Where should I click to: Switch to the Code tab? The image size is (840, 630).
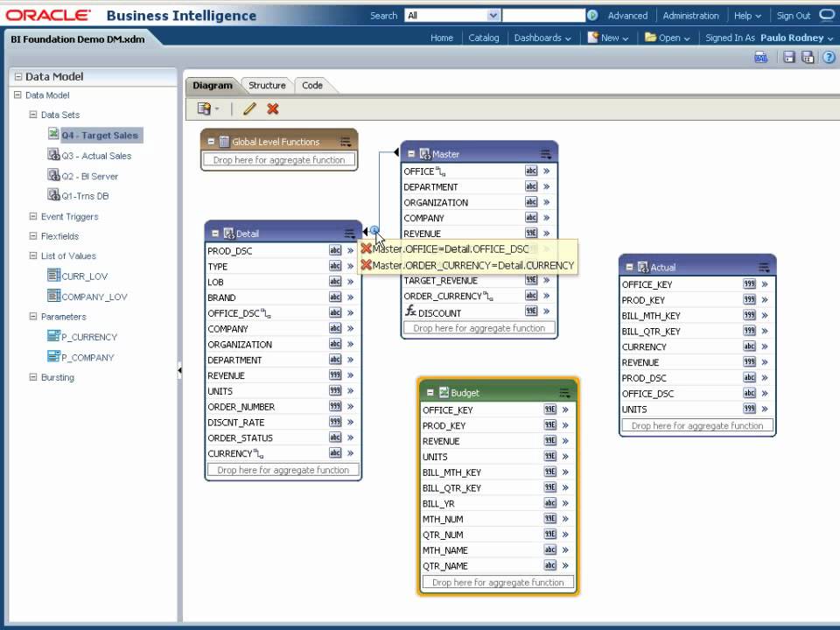coord(311,85)
